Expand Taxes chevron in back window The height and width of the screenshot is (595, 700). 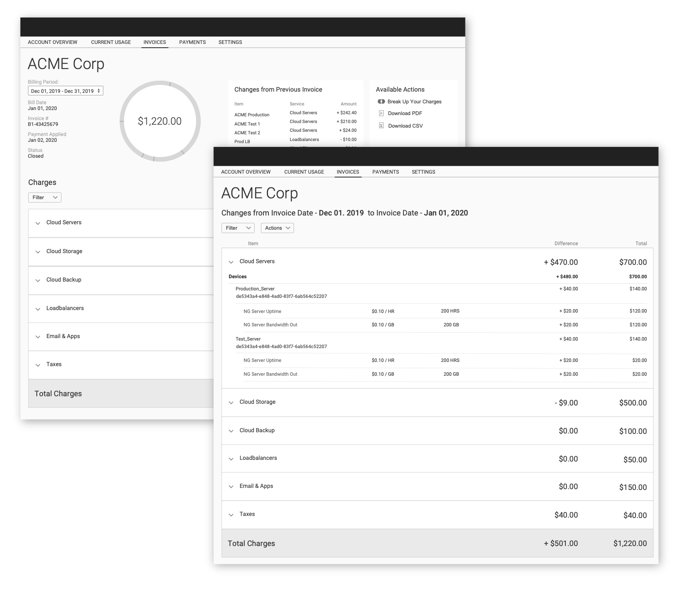38,365
